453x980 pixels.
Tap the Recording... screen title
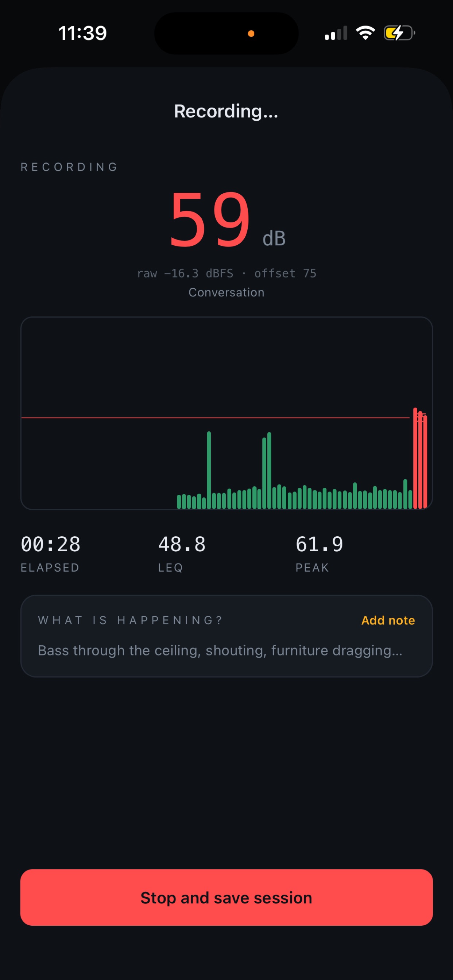pyautogui.click(x=226, y=112)
